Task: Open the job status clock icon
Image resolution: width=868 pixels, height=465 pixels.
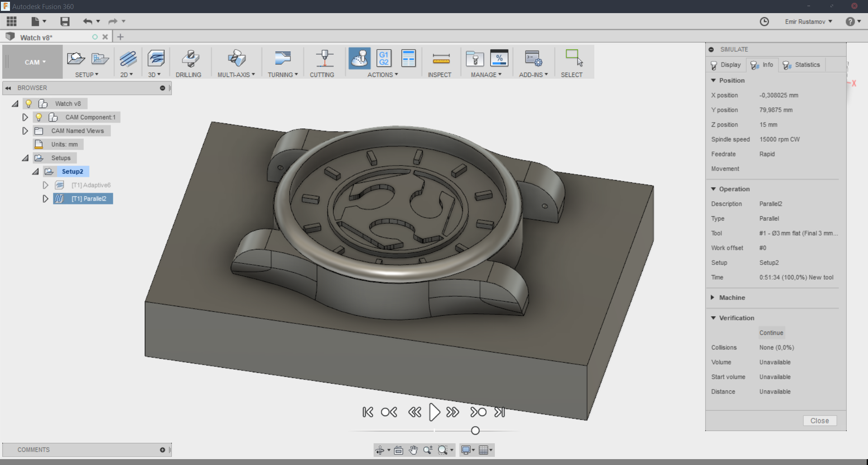Action: click(764, 22)
